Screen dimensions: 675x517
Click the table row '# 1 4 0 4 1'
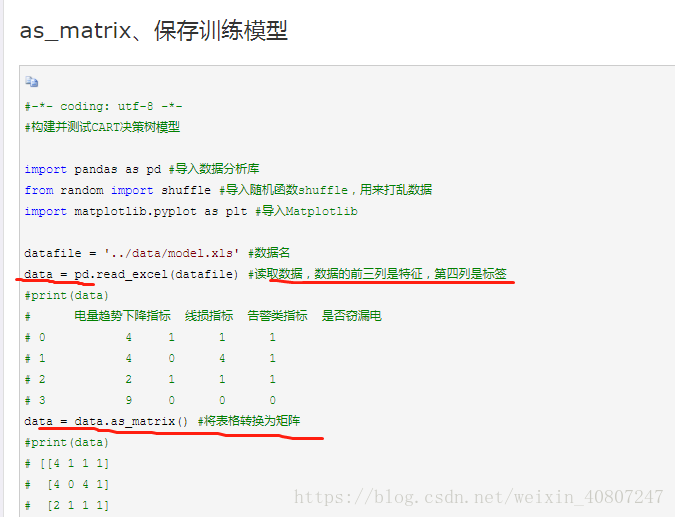tap(150, 358)
